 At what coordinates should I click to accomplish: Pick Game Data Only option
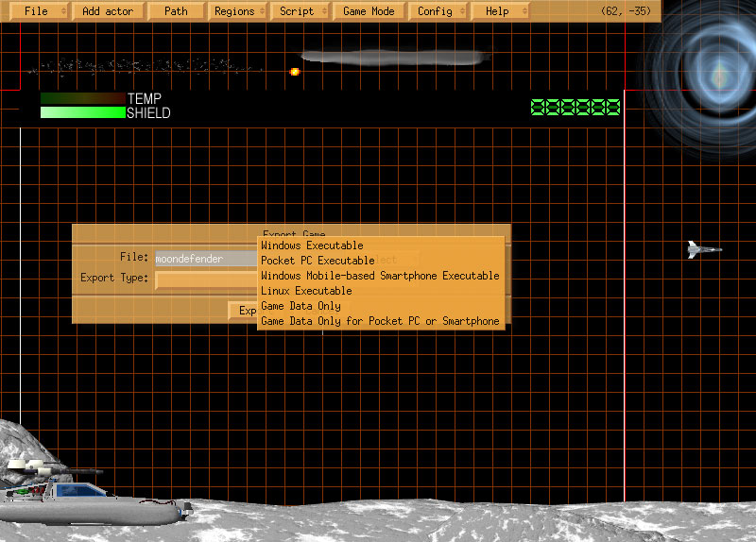pos(381,306)
